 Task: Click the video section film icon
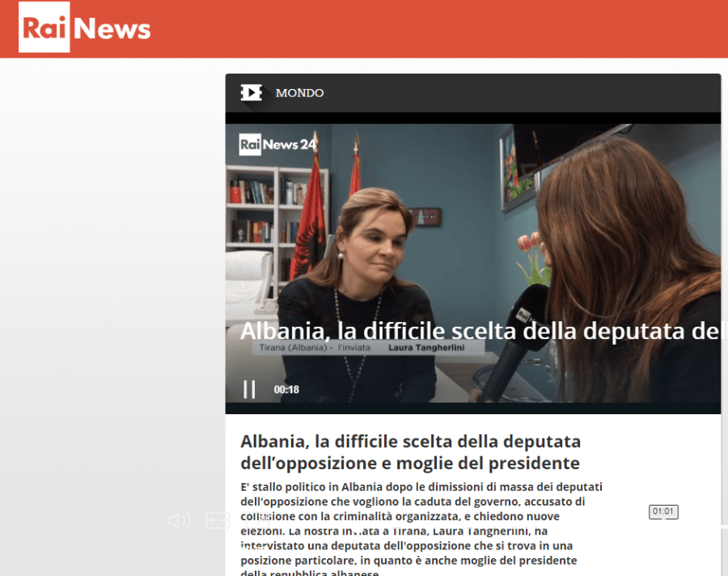252,92
